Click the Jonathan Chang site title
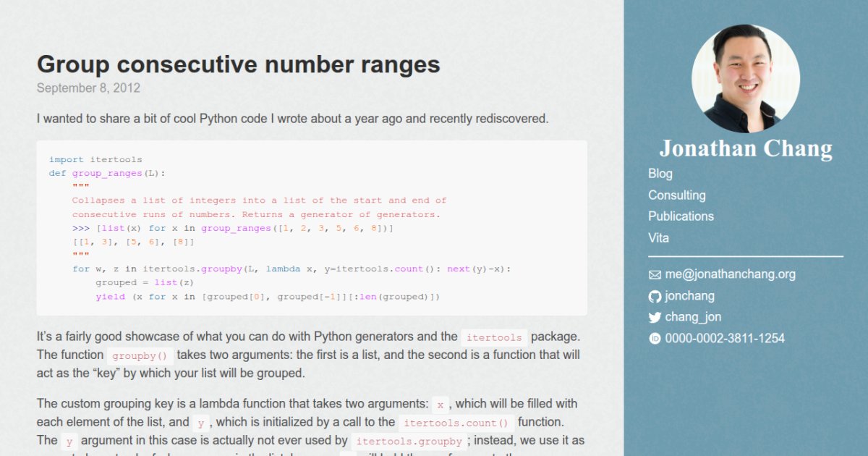 click(746, 148)
